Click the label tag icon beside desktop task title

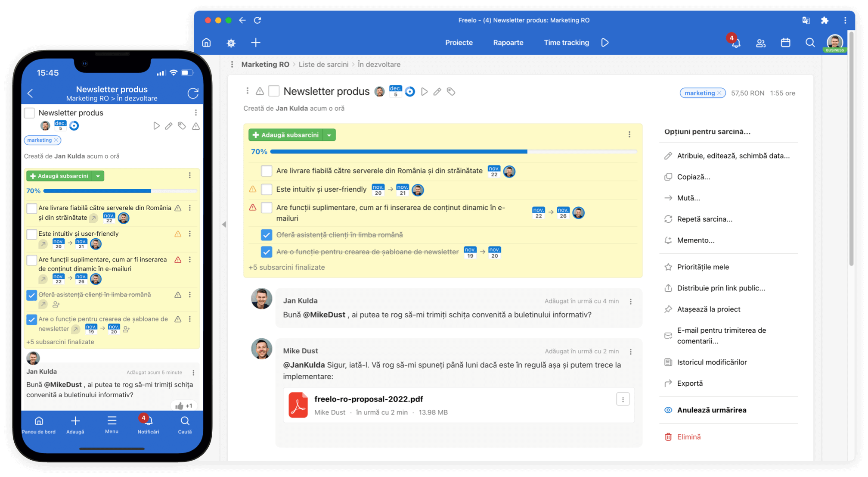click(x=451, y=92)
